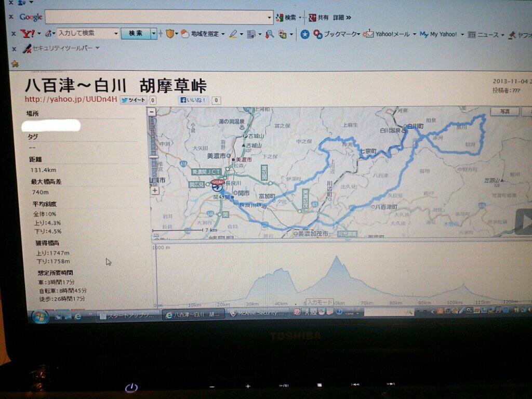This screenshot has width=532, height=399.
Task: Click the highlighter pen icon on toolbar
Action: click(233, 34)
